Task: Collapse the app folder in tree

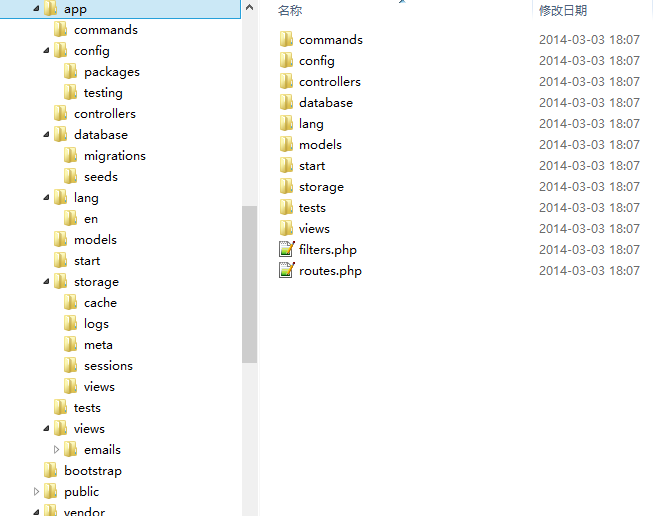Action: (36, 8)
